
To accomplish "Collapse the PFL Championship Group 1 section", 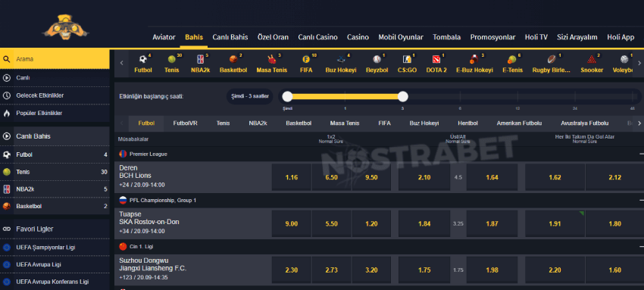I will [x=642, y=200].
